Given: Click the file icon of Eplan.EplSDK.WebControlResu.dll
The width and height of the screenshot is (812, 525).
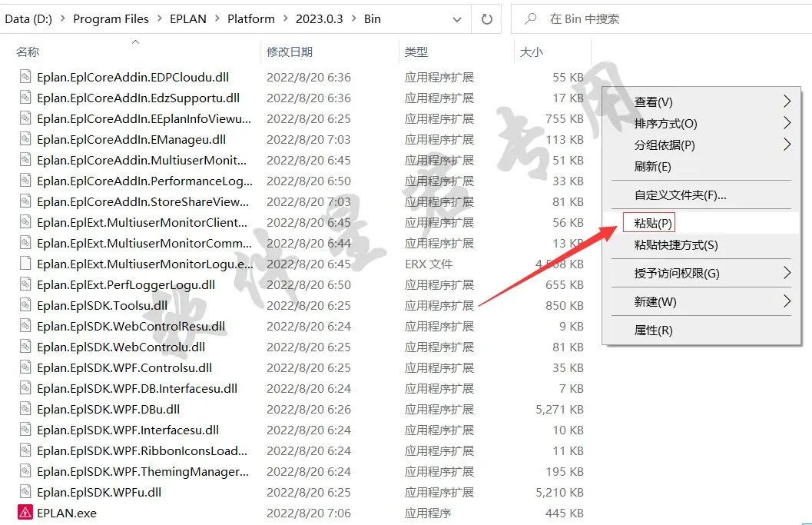Looking at the screenshot, I should 25,325.
